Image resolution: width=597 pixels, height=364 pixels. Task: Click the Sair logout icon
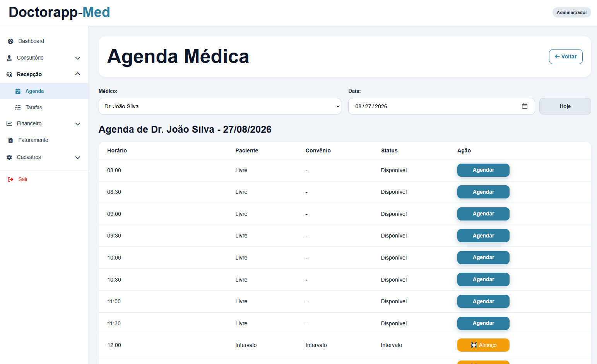coord(10,179)
